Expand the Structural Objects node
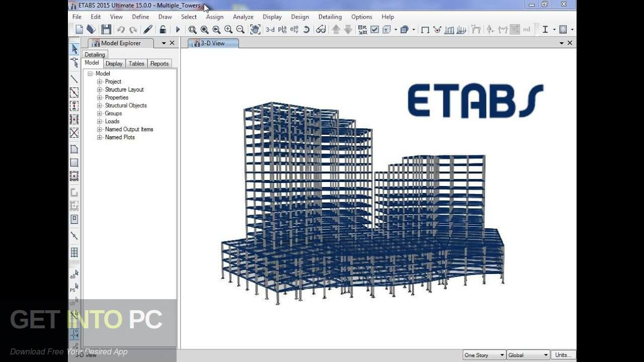Viewport: 644px width, 362px height. 100,106
